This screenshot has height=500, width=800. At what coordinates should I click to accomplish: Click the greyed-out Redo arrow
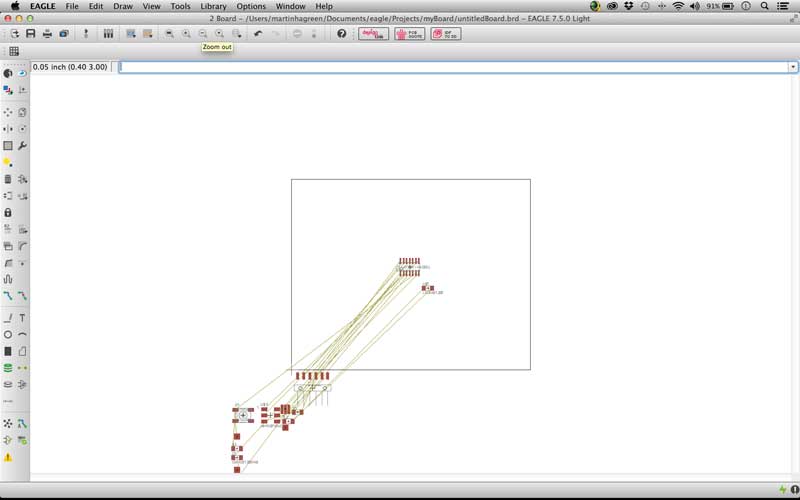click(x=276, y=34)
